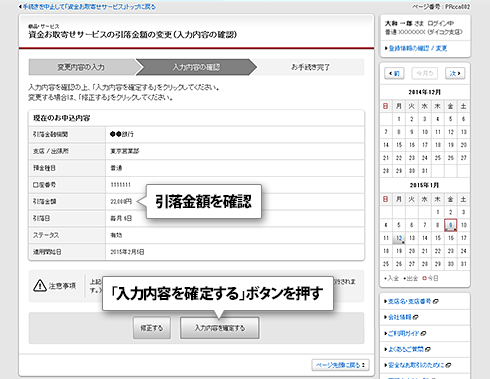Open 登録情報の確認／変更 link
Viewport: 490px width, 379px height.
[x=418, y=48]
